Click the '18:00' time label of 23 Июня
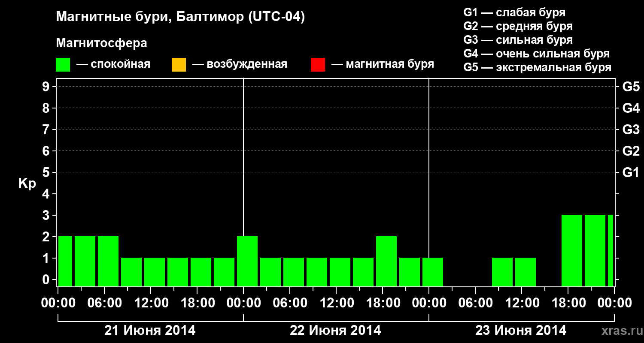 tap(568, 303)
